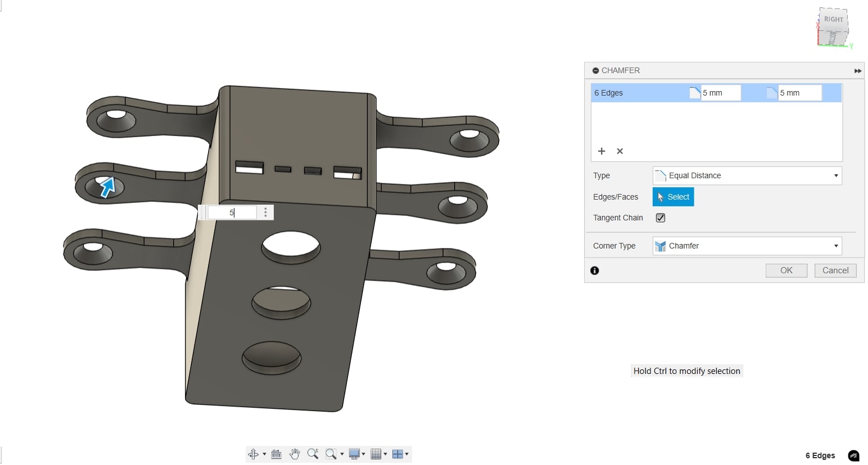Click the blue chamfer distance manipulator arrow
This screenshot has height=465, width=868.
tap(107, 187)
